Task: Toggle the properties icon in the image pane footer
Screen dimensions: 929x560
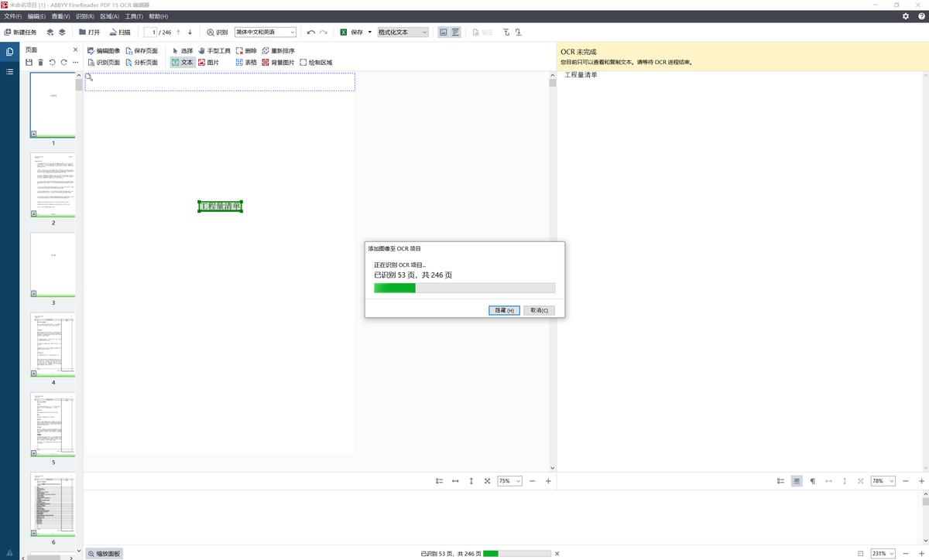Action: pyautogui.click(x=439, y=481)
